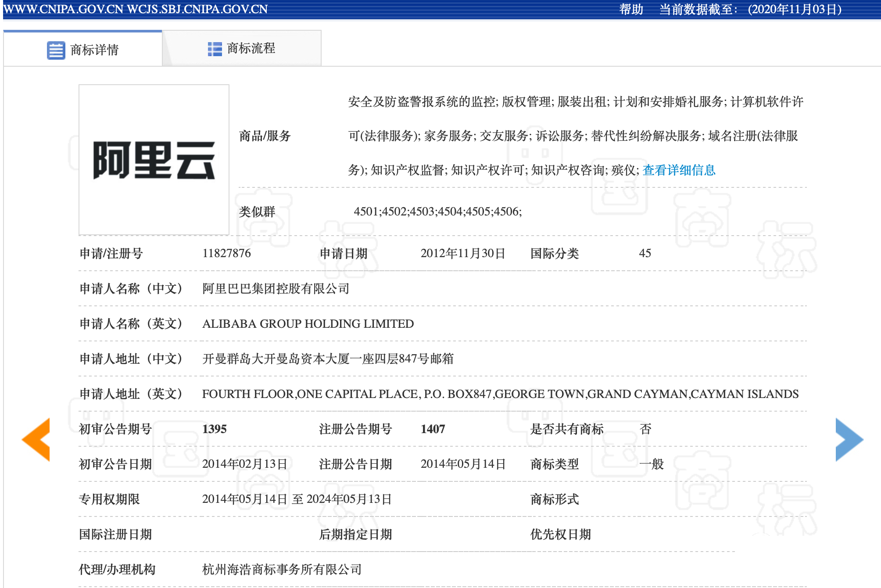Click the 代理/办理机构 label
Viewport: 881px width, 588px height.
117,569
